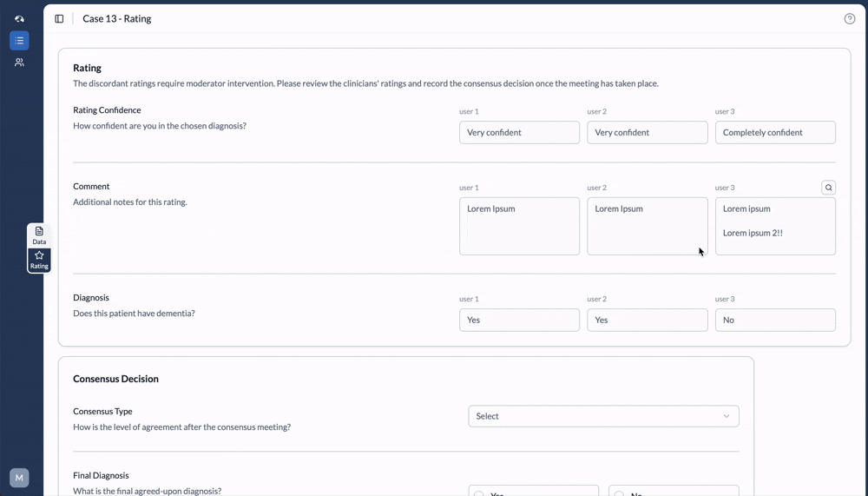
Task: Click user 1 Rating Confidence field
Action: [519, 132]
